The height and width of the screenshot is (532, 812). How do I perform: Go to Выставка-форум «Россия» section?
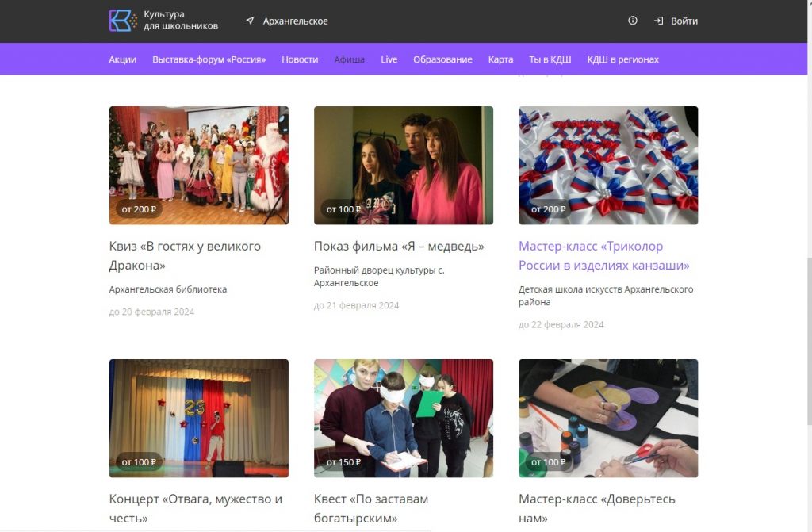tap(209, 59)
